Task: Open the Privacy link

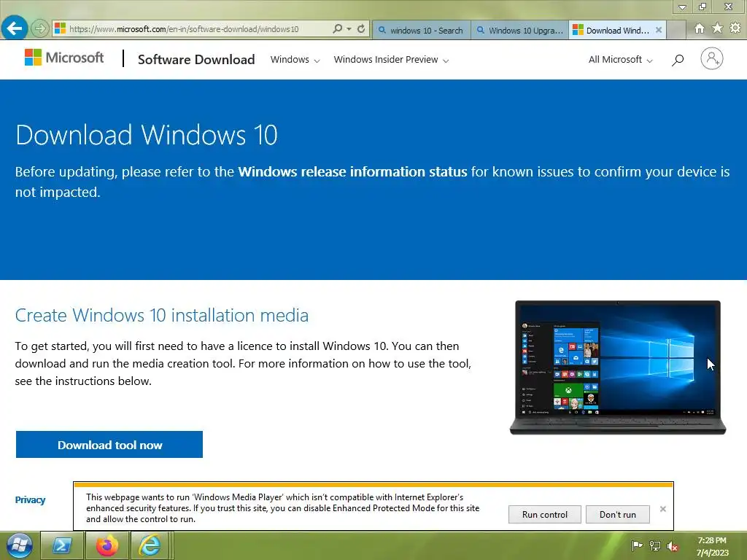Action: click(x=30, y=499)
